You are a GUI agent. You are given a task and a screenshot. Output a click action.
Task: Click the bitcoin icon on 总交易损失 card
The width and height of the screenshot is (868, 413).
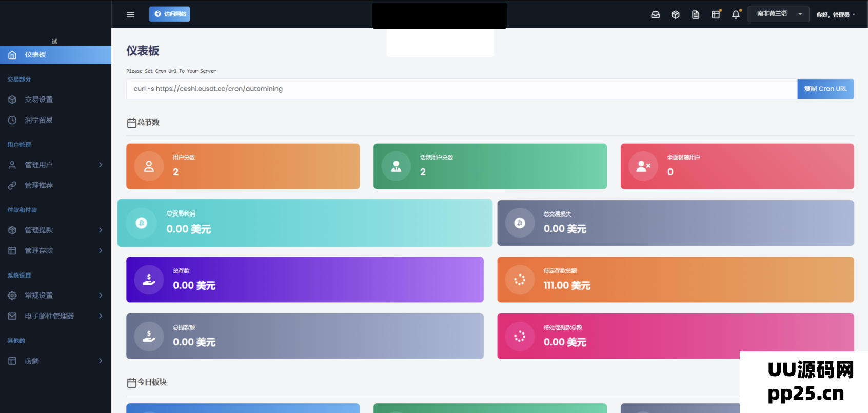click(520, 223)
